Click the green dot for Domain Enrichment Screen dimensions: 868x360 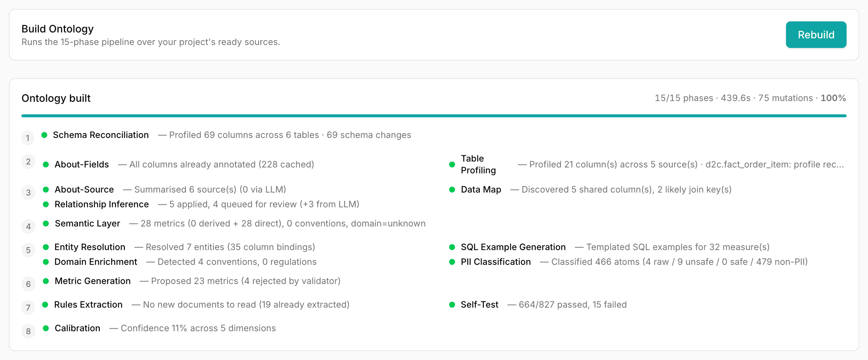coord(46,262)
